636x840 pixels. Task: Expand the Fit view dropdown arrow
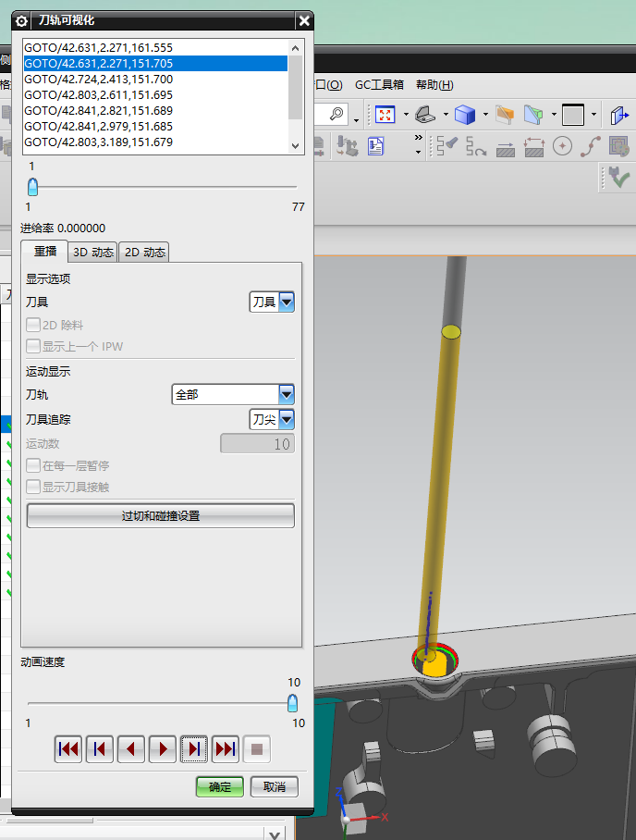406,114
